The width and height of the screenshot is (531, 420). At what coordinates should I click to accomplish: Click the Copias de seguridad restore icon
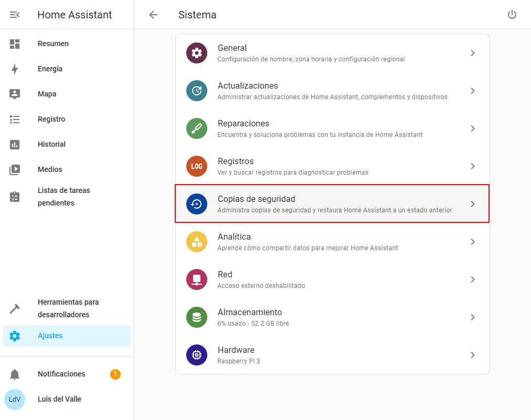197,204
